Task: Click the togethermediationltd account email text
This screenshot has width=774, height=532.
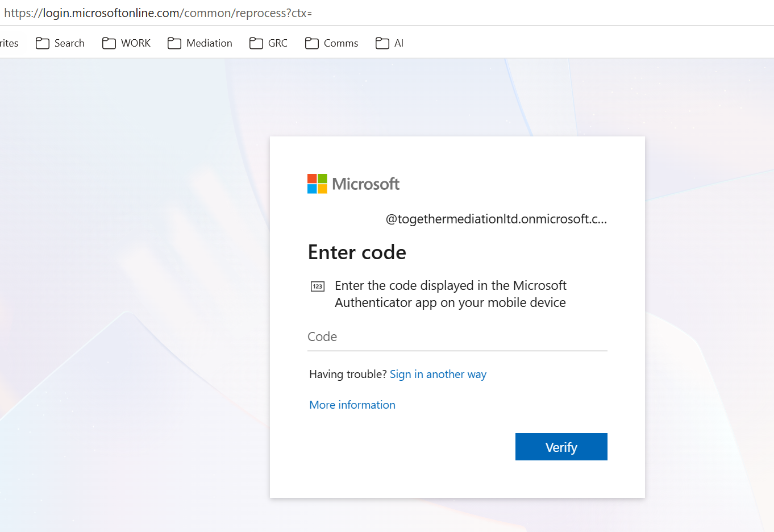Action: (x=496, y=219)
